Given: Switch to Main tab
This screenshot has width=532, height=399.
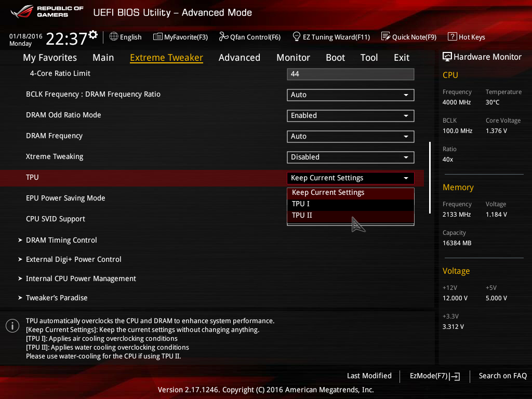Looking at the screenshot, I should click(103, 58).
